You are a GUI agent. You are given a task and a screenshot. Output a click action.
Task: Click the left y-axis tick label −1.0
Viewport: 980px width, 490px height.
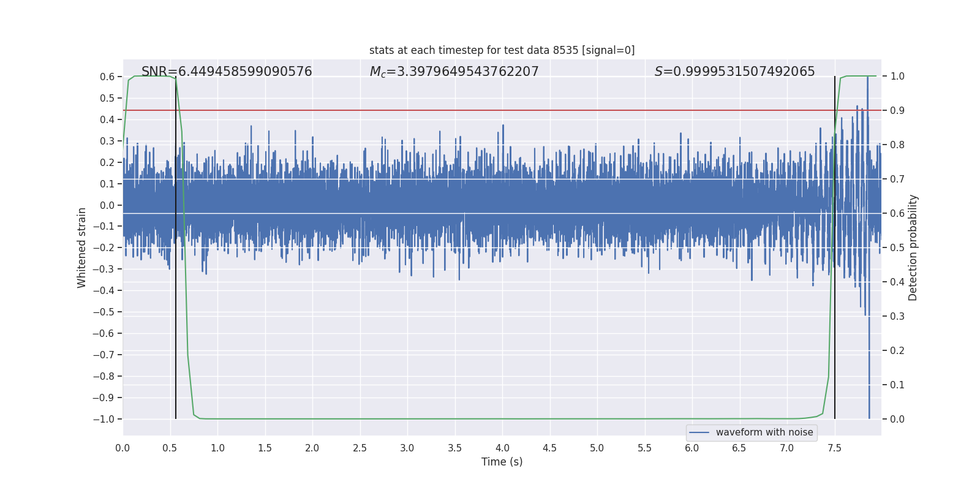104,420
